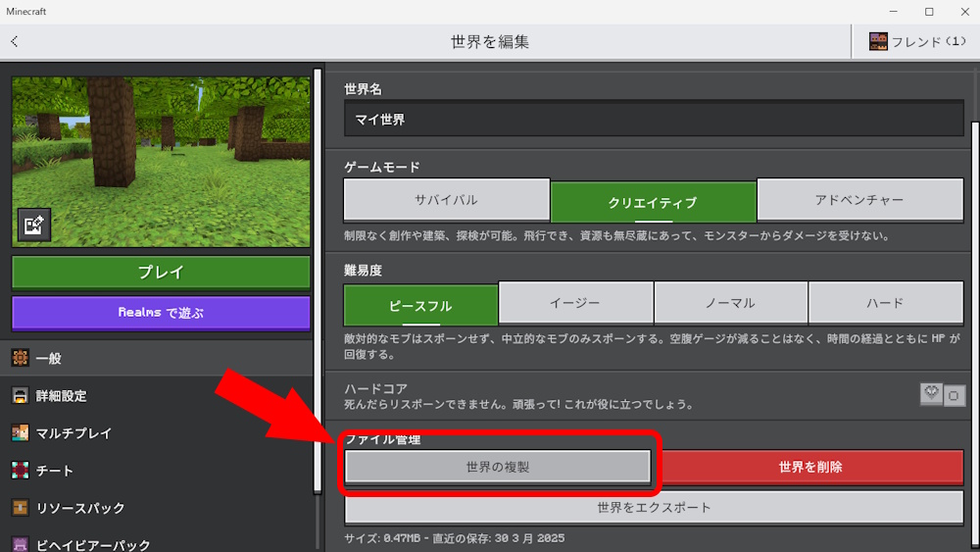Open the friends skin avatar icon

(878, 41)
